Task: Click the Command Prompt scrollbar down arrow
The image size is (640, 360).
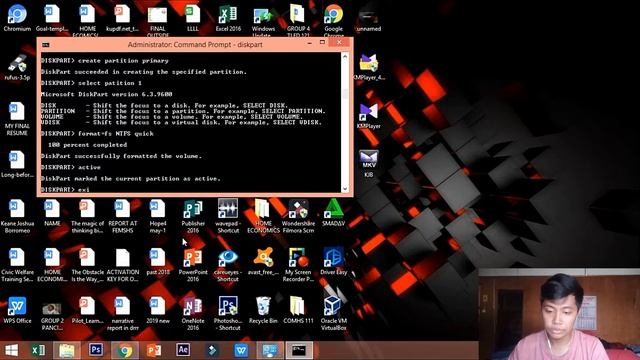Action: coord(345,189)
